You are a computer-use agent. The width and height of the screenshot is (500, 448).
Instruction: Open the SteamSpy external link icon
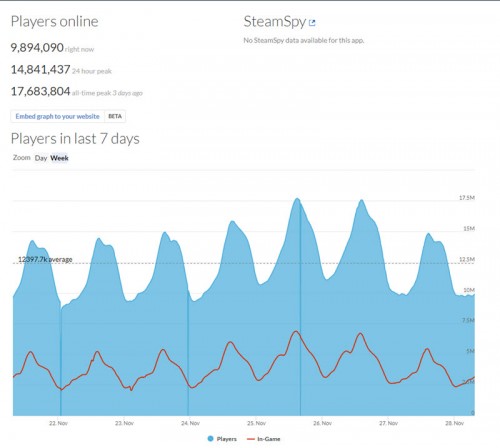[x=312, y=23]
